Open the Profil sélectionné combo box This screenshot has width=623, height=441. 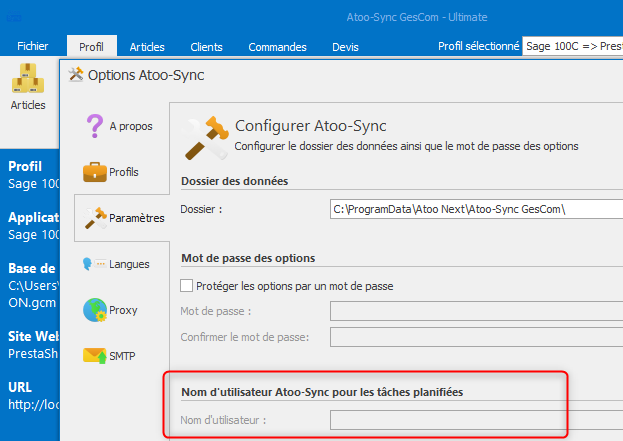[573, 46]
